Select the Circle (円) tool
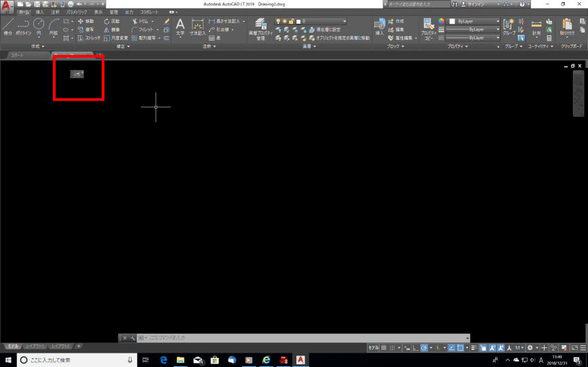 [39, 26]
